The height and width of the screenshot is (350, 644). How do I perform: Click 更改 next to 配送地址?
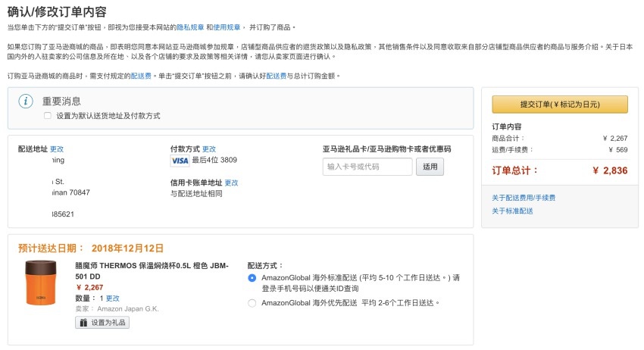click(57, 149)
